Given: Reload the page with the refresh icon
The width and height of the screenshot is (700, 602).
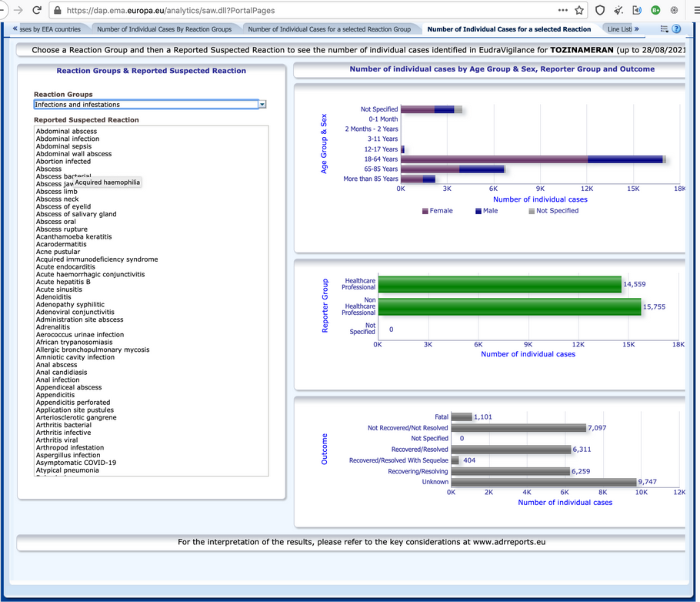Looking at the screenshot, I should (x=37, y=10).
